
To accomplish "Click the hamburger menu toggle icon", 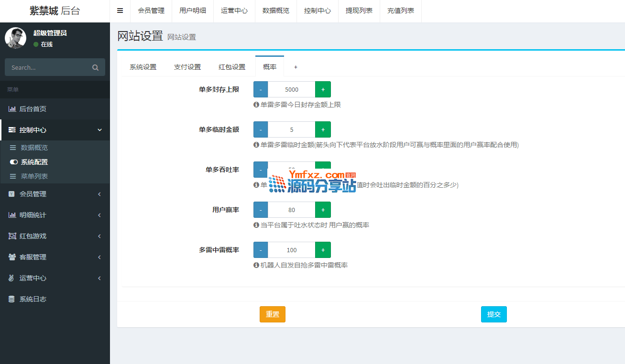I will click(120, 11).
